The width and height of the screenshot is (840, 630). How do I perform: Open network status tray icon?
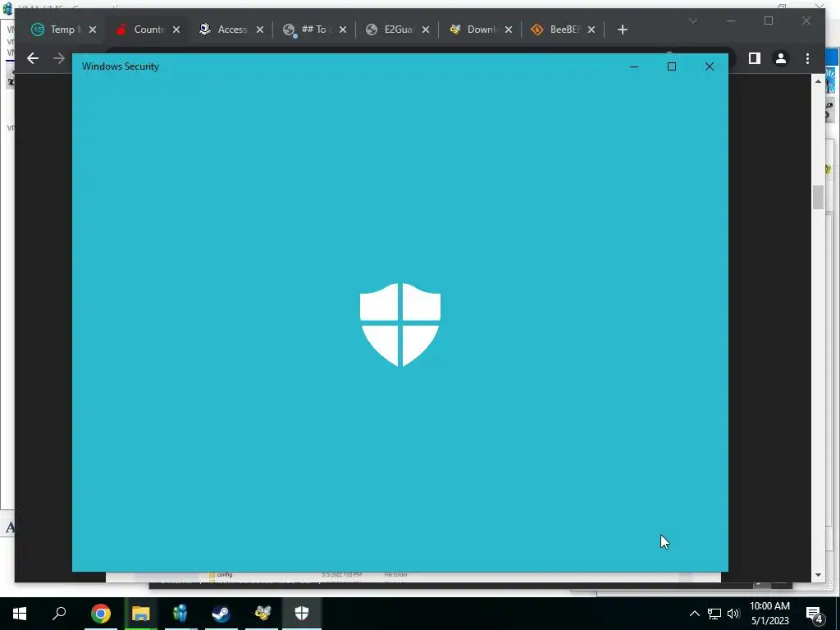714,614
